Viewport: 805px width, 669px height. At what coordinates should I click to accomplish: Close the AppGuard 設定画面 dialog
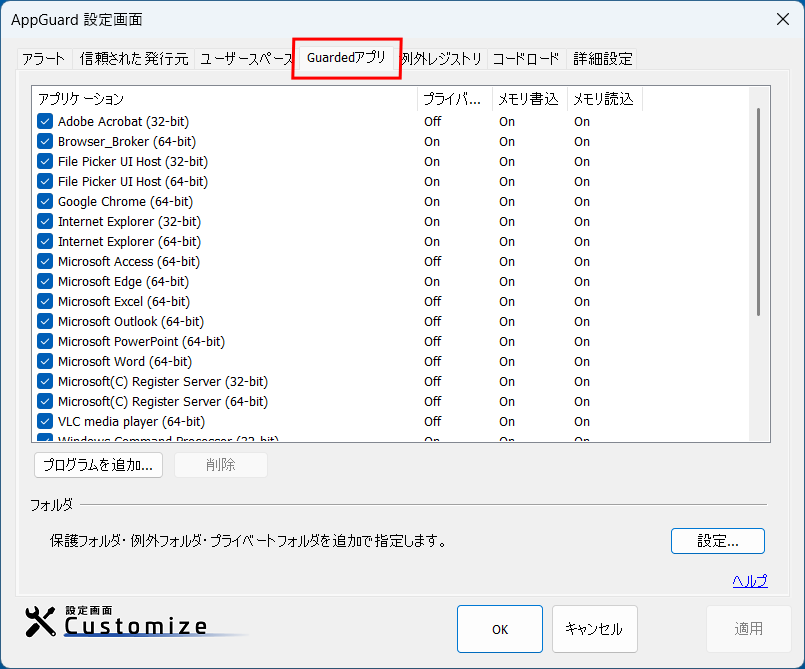pyautogui.click(x=782, y=19)
